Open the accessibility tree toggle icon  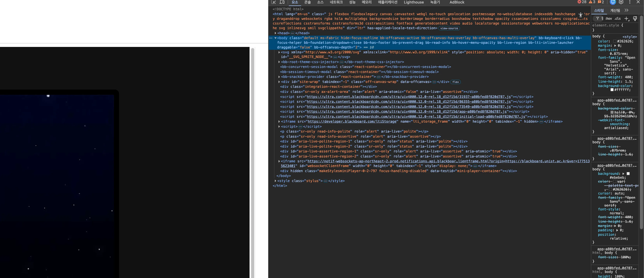click(x=580, y=15)
